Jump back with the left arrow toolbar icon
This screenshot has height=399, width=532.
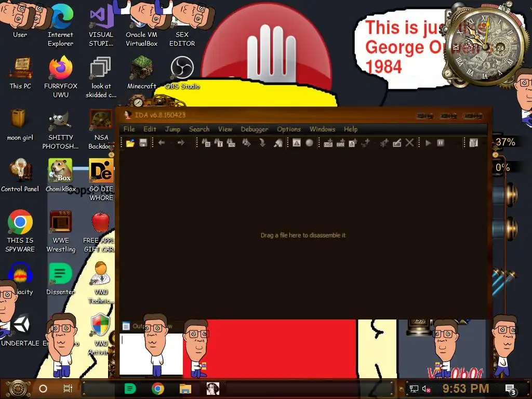[162, 143]
